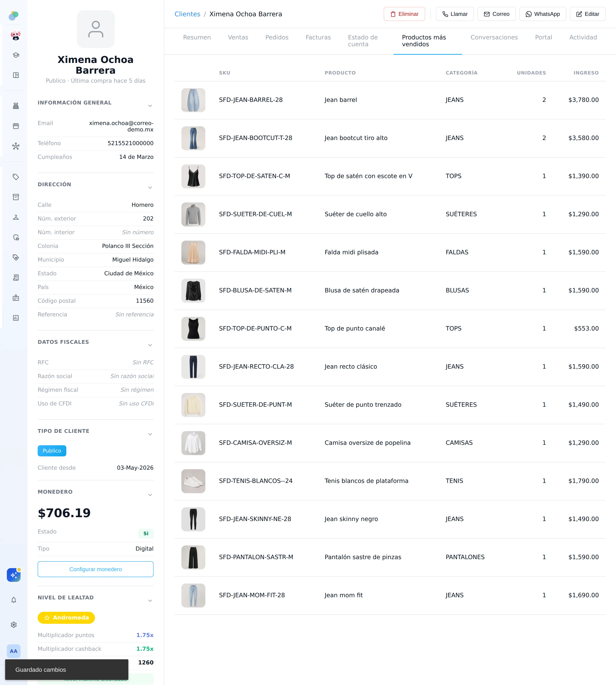The image size is (616, 685).
Task: Collapse the Dirección section chevron
Action: pos(150,188)
